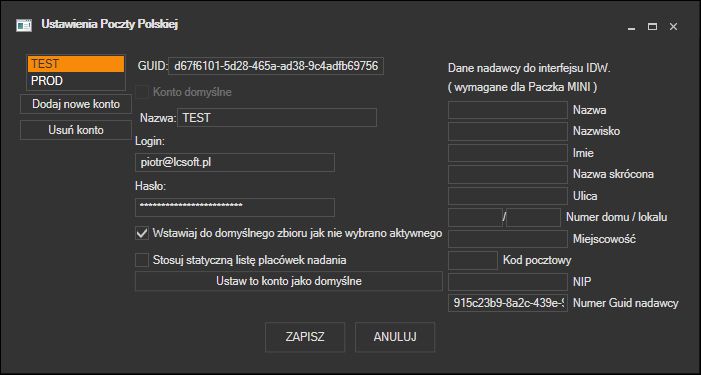Click the NIP input field
The width and height of the screenshot is (701, 375).
508,282
